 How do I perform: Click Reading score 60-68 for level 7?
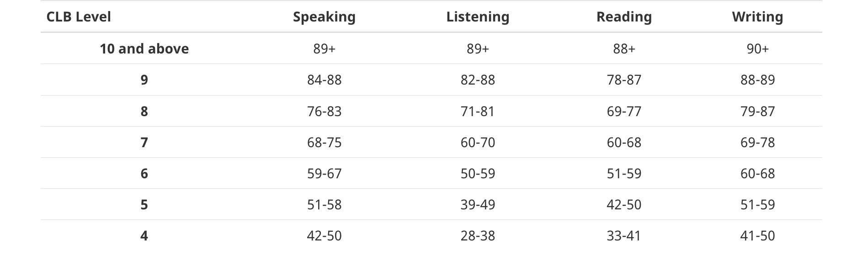(x=624, y=142)
